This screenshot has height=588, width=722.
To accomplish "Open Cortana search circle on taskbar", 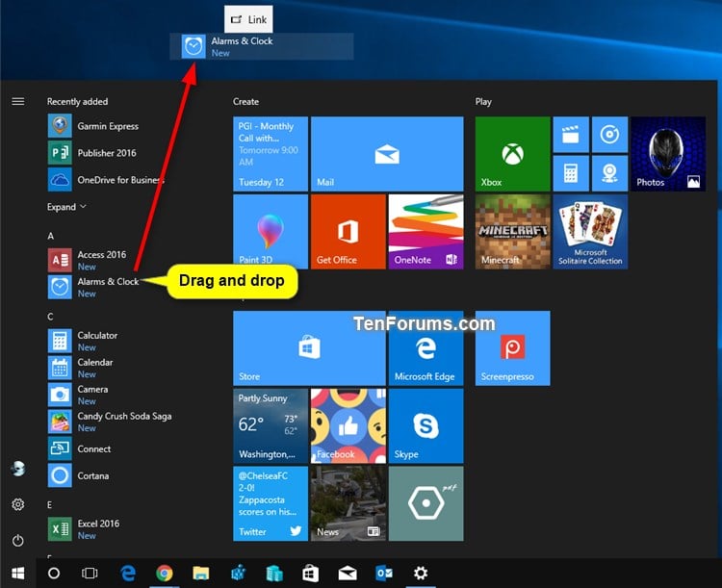I will 54,573.
